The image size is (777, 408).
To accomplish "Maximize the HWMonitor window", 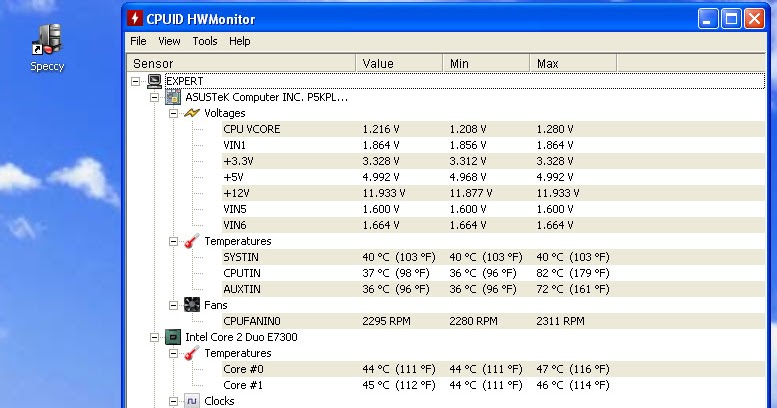I will tap(731, 19).
